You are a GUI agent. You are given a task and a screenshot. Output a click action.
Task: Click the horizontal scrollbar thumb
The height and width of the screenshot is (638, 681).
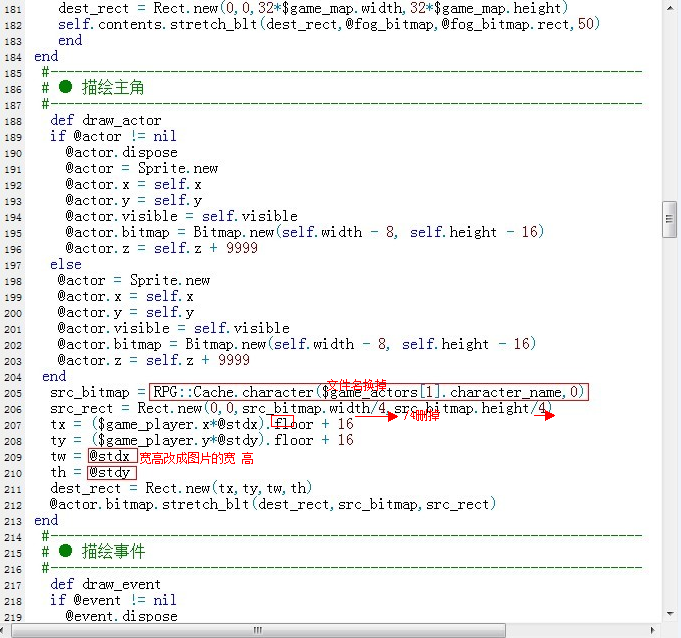(258, 630)
